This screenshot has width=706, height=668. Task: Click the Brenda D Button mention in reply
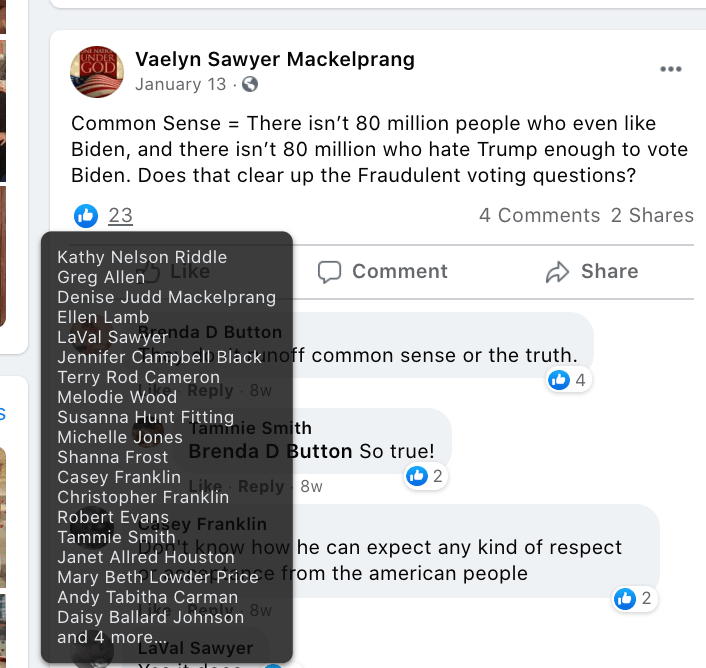(x=270, y=451)
